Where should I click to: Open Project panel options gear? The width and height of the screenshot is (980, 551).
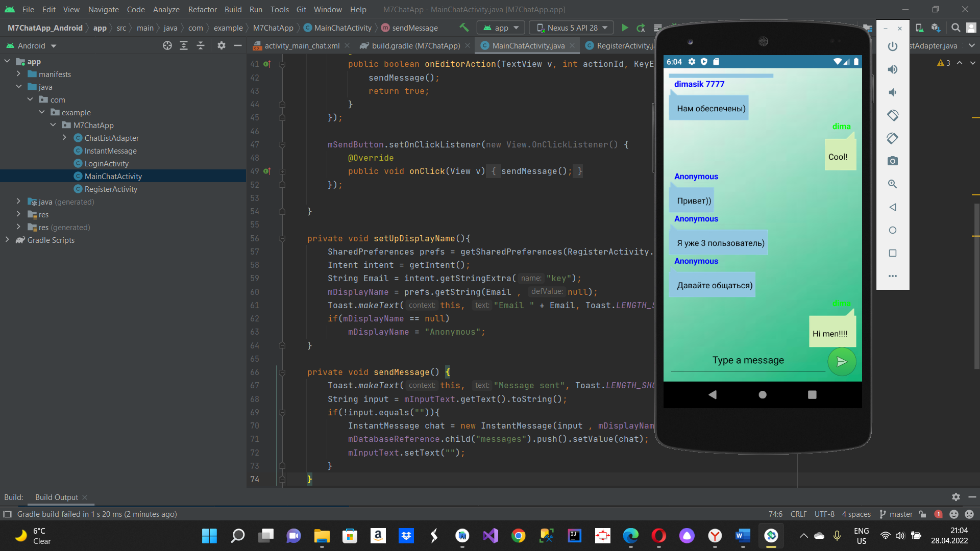(221, 46)
